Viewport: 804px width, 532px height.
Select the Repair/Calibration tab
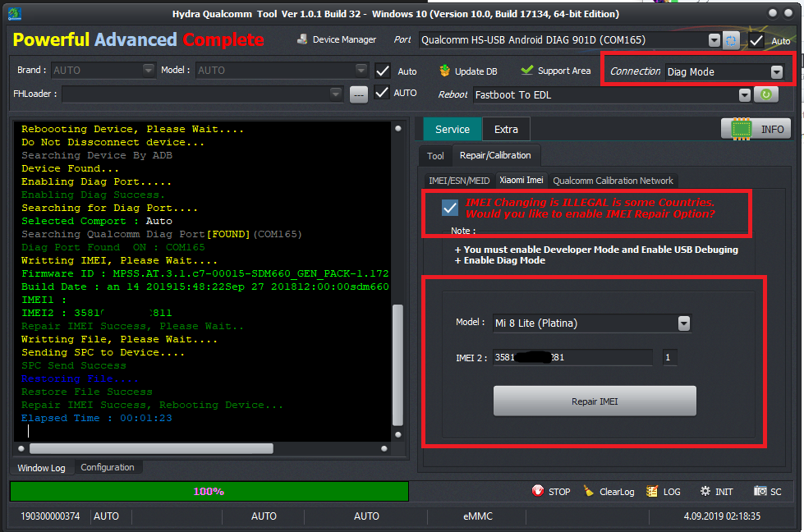pyautogui.click(x=495, y=155)
